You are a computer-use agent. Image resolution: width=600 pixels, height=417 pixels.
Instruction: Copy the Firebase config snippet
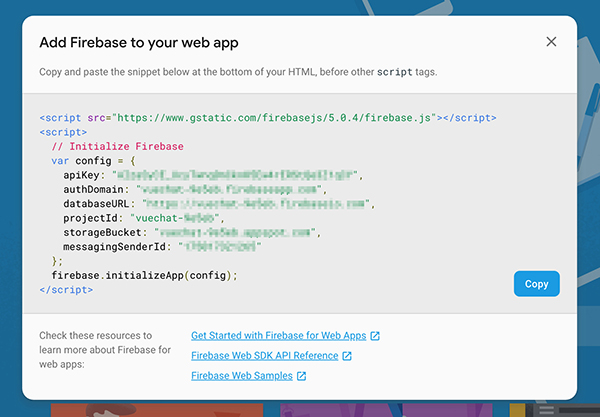536,284
